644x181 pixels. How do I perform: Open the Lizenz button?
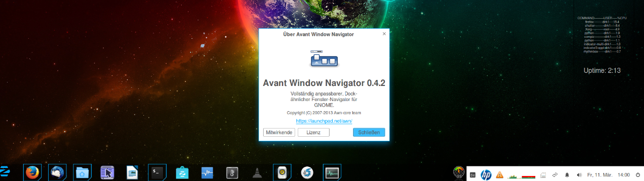point(313,132)
